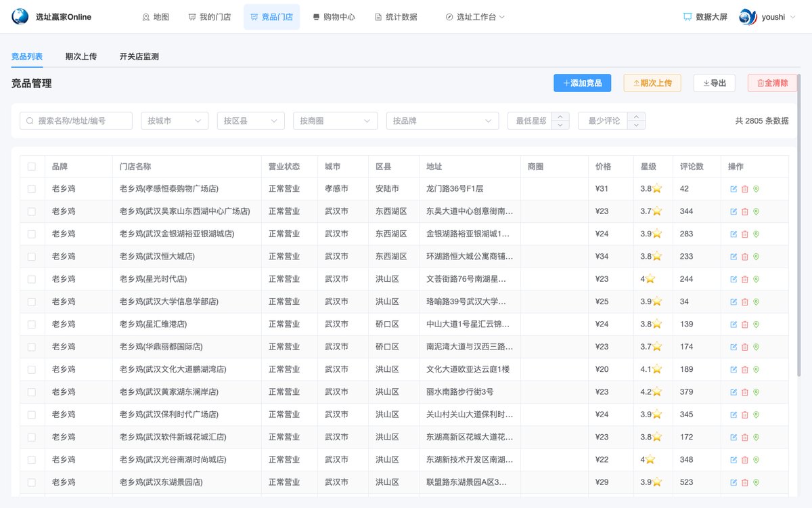812x508 pixels.
Task: Click the orange 期次上传 button
Action: [x=652, y=83]
